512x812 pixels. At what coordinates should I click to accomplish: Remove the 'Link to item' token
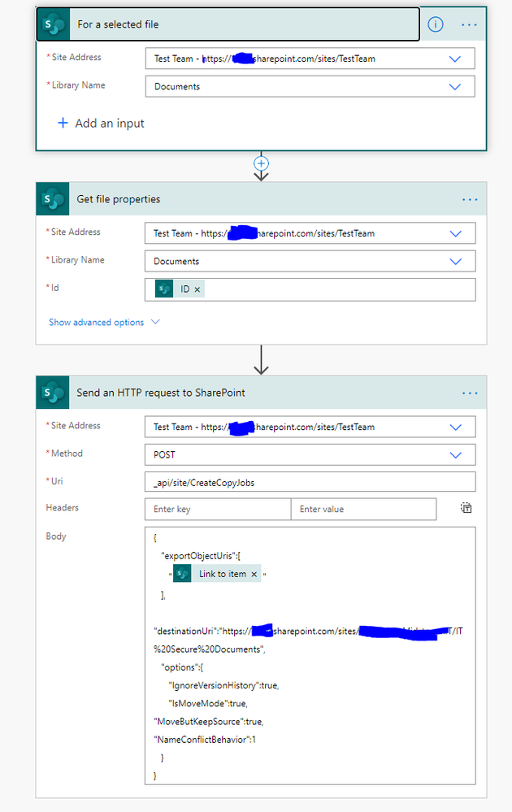coord(254,574)
